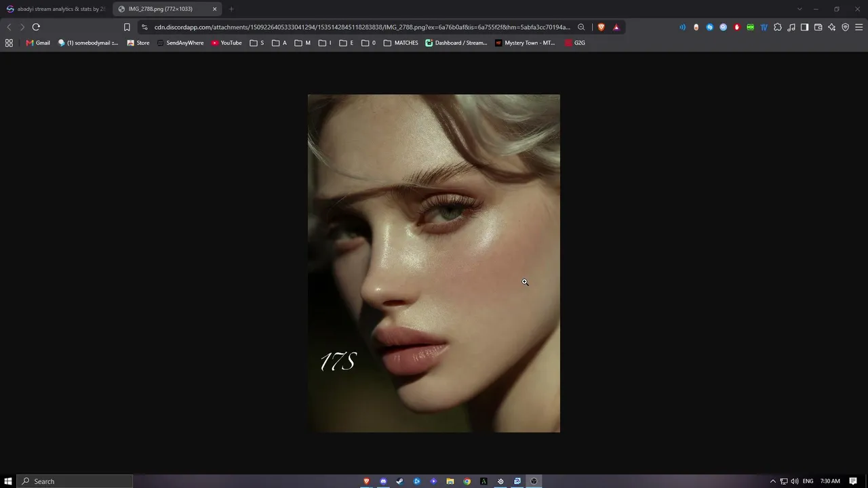Open Leo AI sparkle icon
This screenshot has width=868, height=488.
point(831,27)
